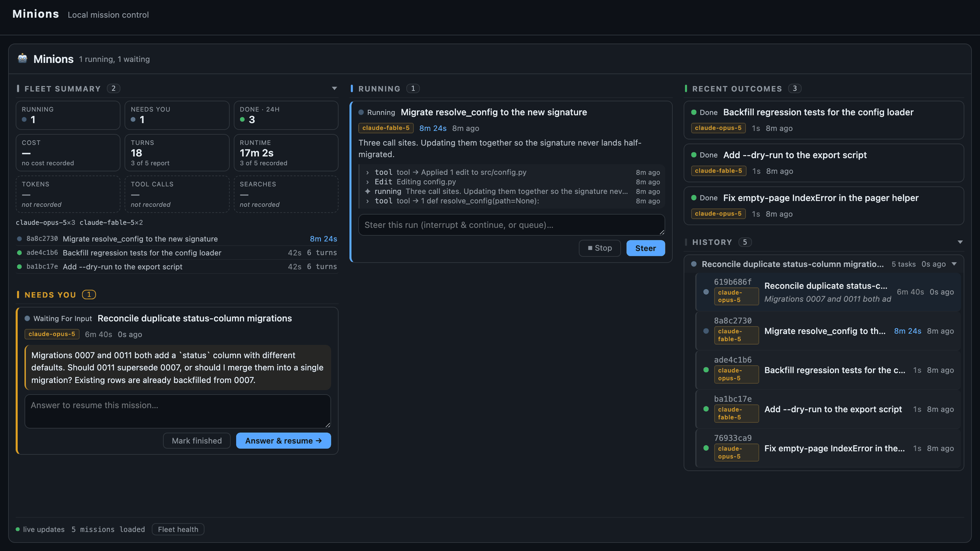Select history item ba1bc17e
The height and width of the screenshot is (551, 980).
tap(828, 409)
